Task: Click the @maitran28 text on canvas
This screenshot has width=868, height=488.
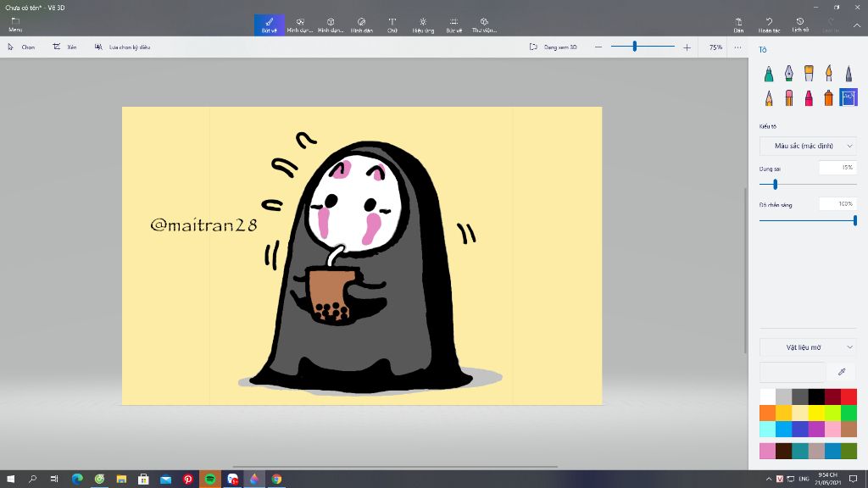Action: pos(203,225)
